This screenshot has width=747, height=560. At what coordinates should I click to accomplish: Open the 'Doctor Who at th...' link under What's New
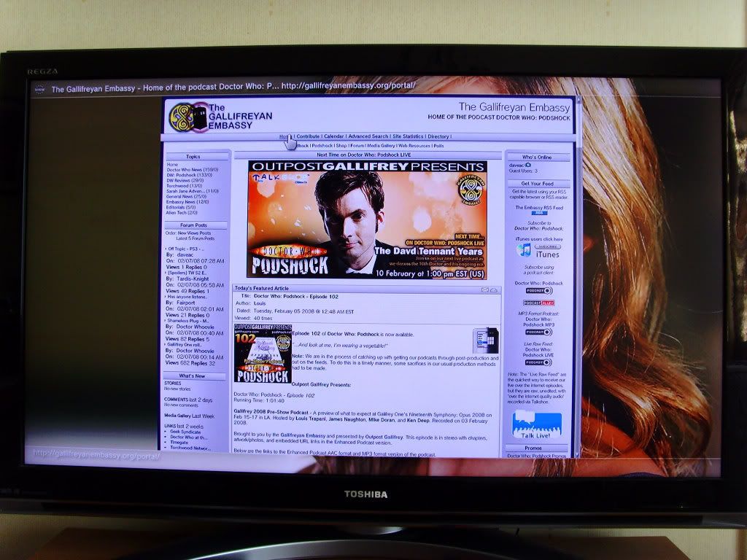pyautogui.click(x=189, y=437)
